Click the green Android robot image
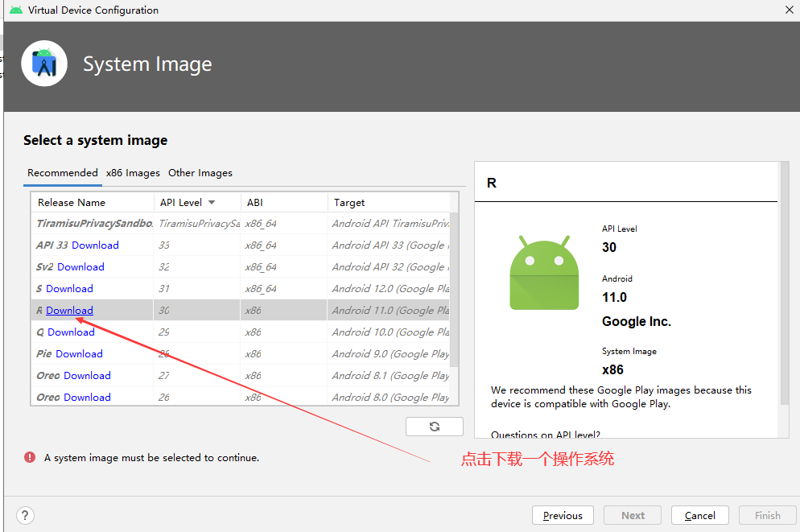 click(544, 273)
